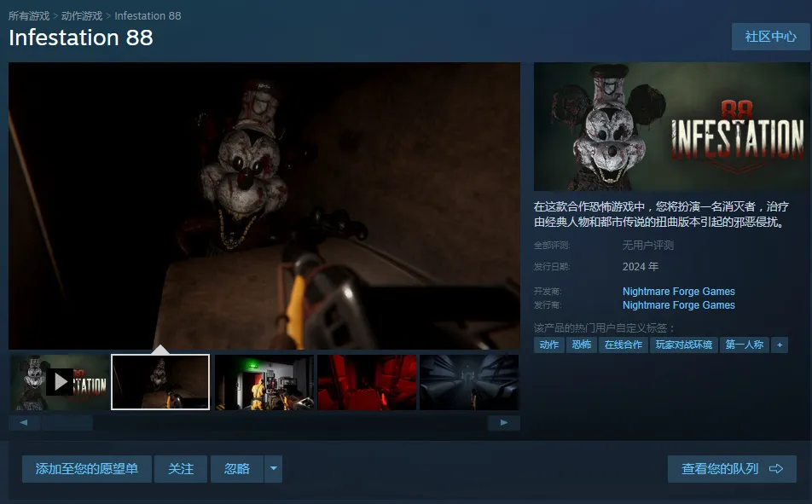
Task: Click the Infestation 88 page title
Action: coord(81,38)
